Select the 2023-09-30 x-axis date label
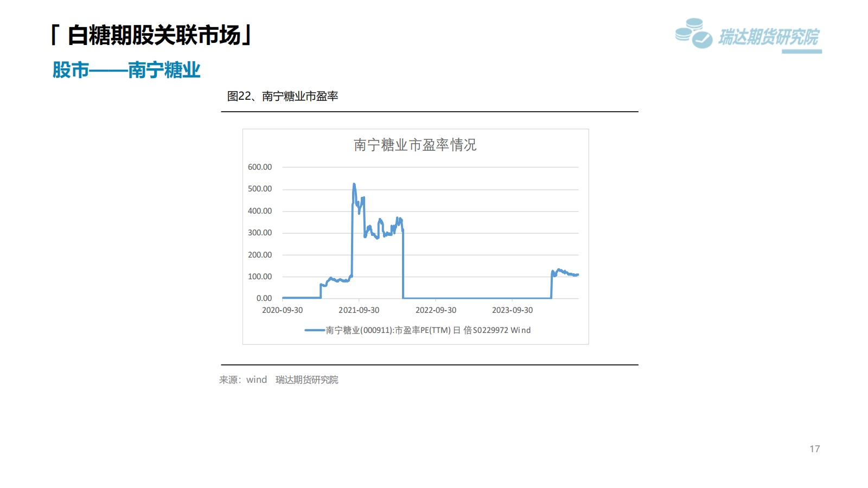The image size is (868, 488). tap(512, 310)
